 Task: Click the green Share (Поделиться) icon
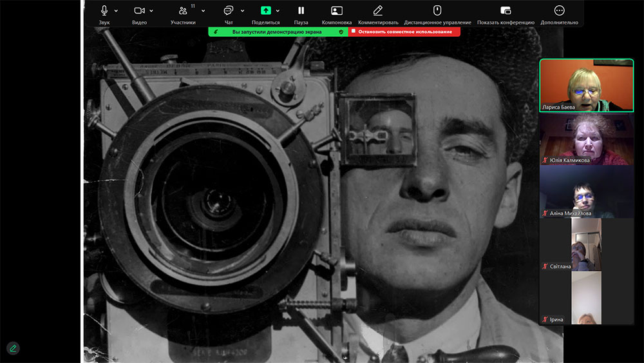click(x=266, y=11)
